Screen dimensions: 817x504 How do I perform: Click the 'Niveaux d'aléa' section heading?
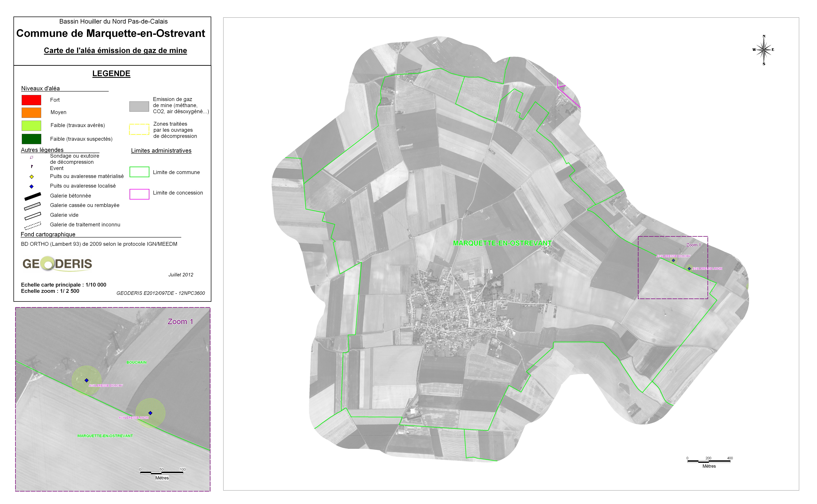(x=40, y=88)
